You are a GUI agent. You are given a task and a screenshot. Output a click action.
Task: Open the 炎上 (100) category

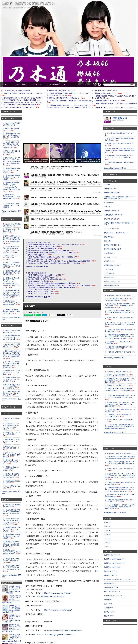point(108,604)
